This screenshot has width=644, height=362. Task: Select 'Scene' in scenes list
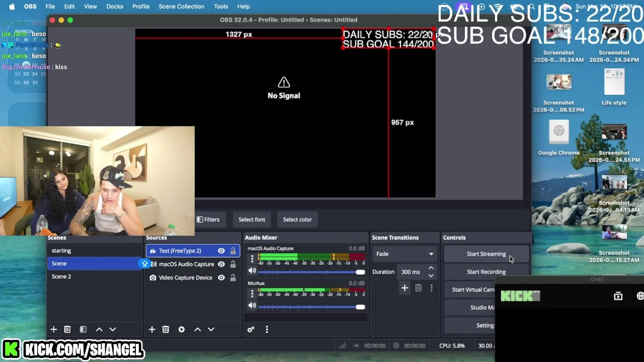pos(95,263)
